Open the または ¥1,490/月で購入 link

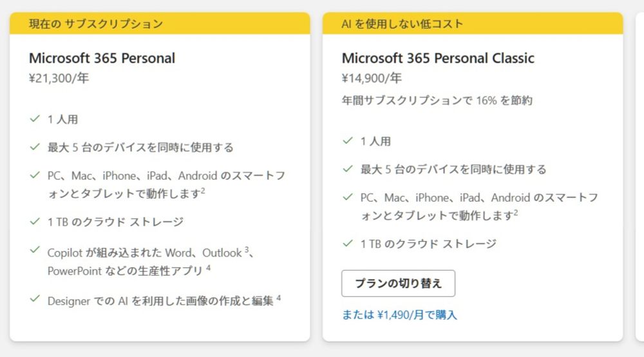(399, 315)
